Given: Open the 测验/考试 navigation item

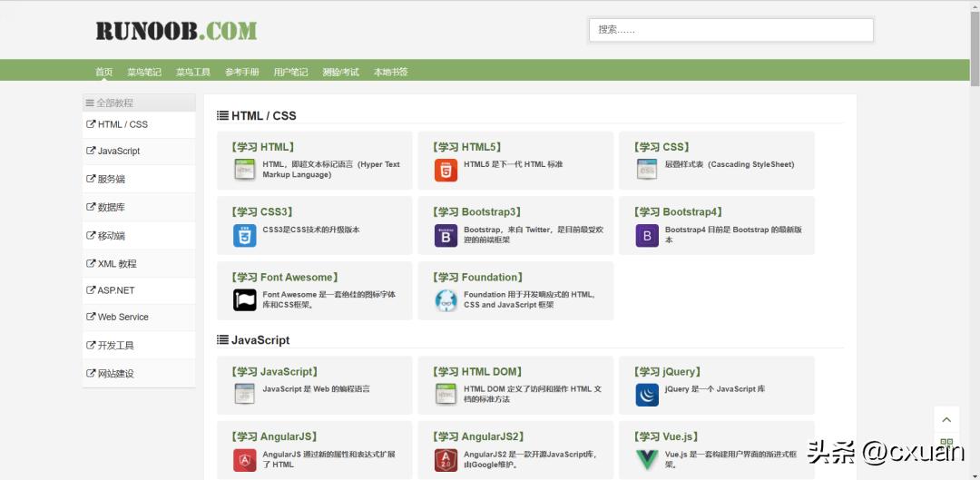Looking at the screenshot, I should tap(340, 72).
